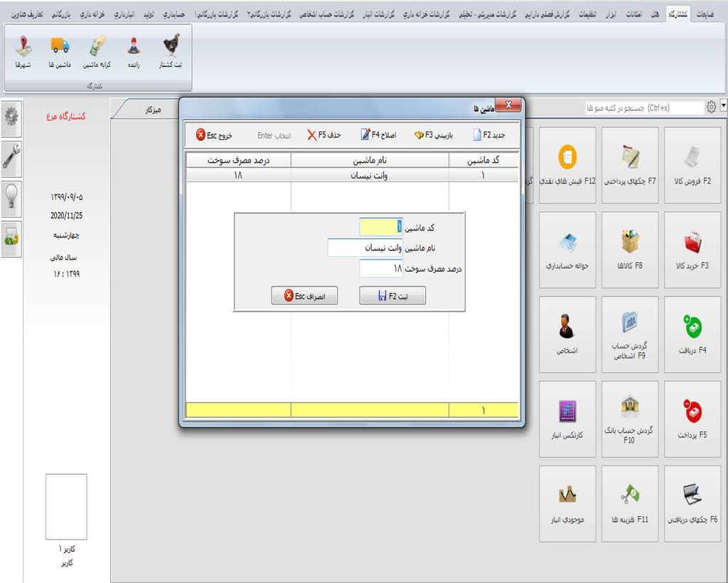728x583 pixels.
Task: Focus the درصد مصرف سوخت input field
Action: tap(381, 268)
